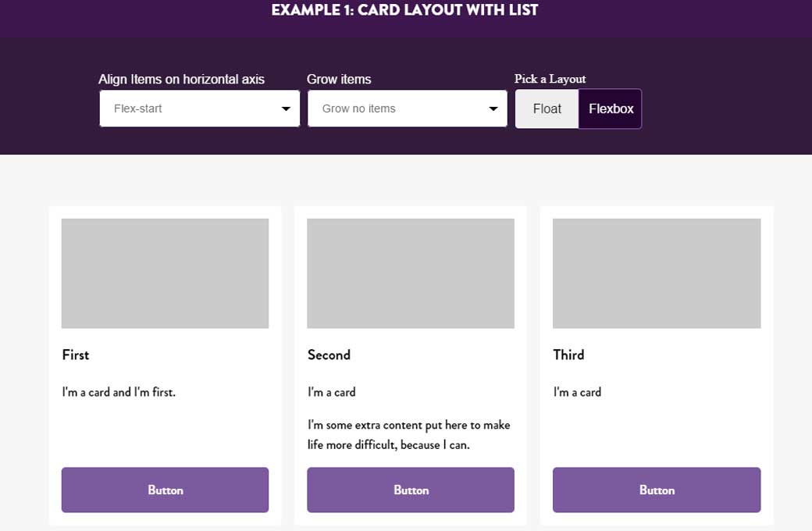Select the Flexbox layout option
This screenshot has width=812, height=531.
[610, 109]
